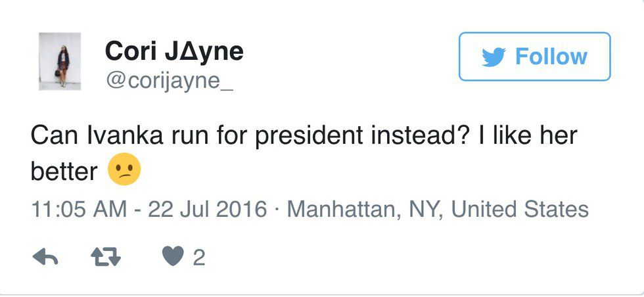Screen dimensions: 644x297
Task: Click the like count number 2
Action: (198, 258)
